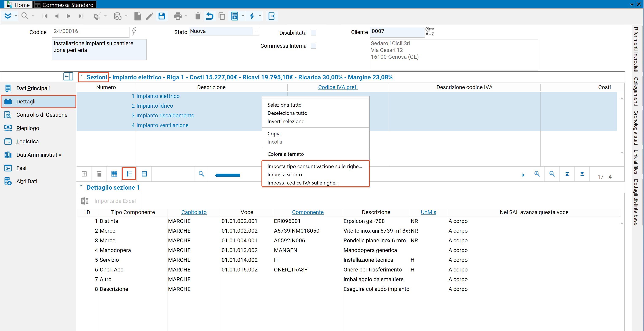644x331 pixels.
Task: Click the Delete trash icon in top toolbar
Action: [198, 16]
